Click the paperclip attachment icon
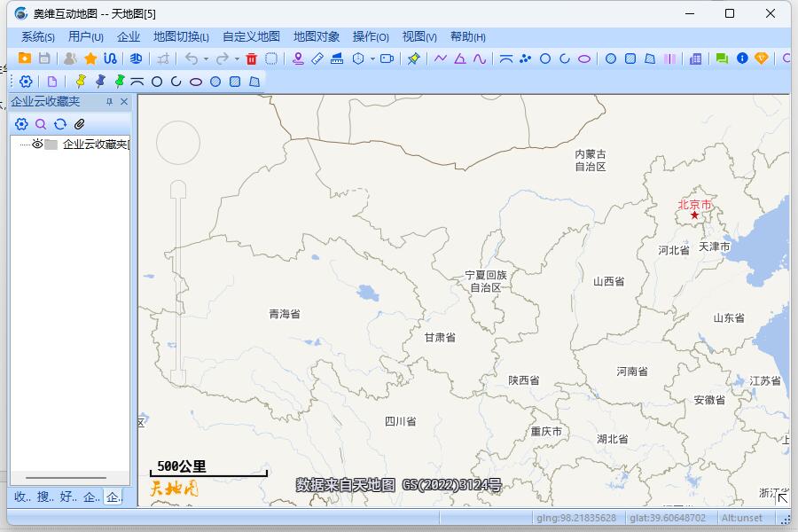Screen dimensions: 798x532 click(79, 124)
